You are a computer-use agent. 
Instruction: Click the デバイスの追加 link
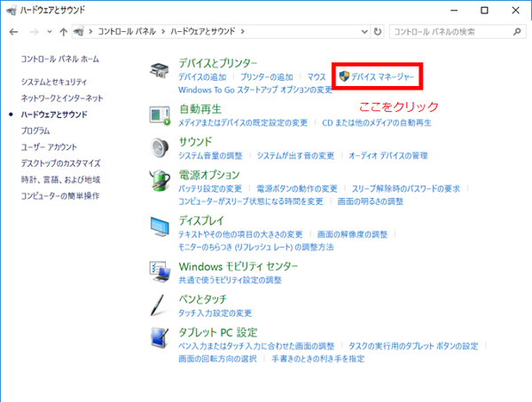pos(202,77)
